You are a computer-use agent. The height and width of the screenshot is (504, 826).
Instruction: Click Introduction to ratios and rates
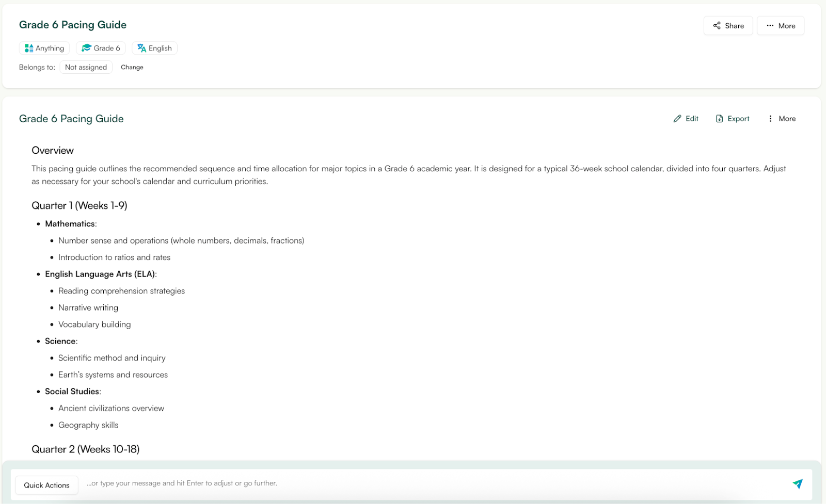point(114,257)
